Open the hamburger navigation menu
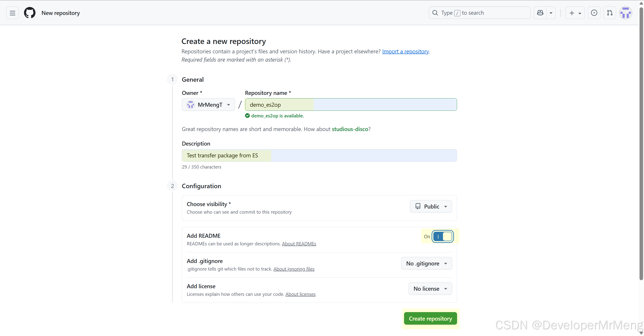 (x=13, y=13)
